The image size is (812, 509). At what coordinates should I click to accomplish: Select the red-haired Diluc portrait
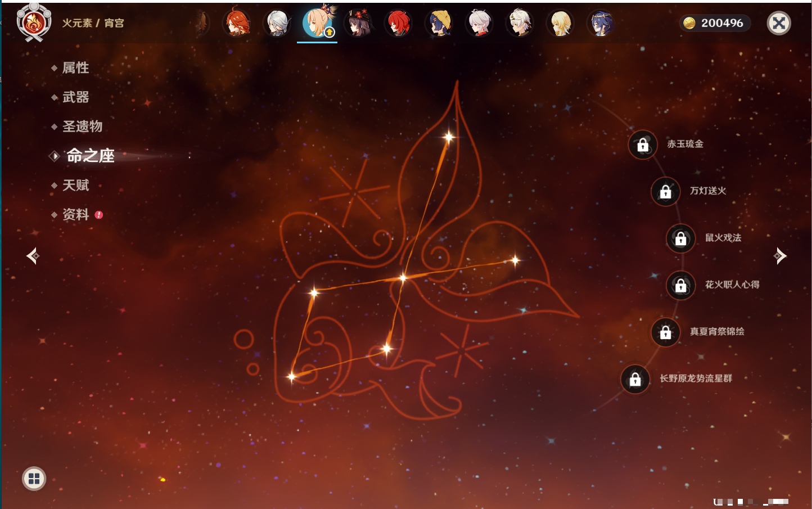coord(398,24)
